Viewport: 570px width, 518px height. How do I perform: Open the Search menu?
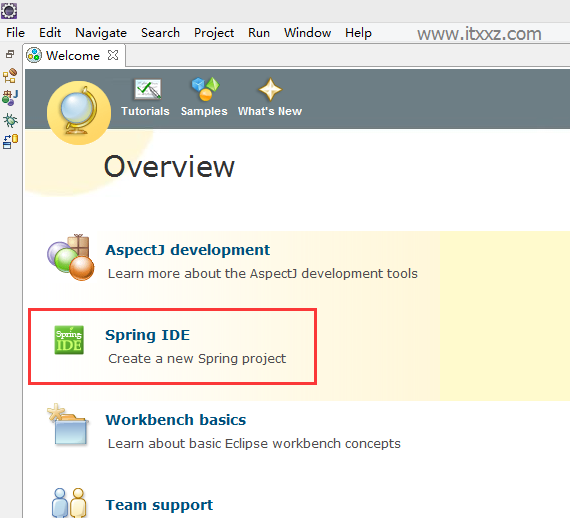[160, 33]
